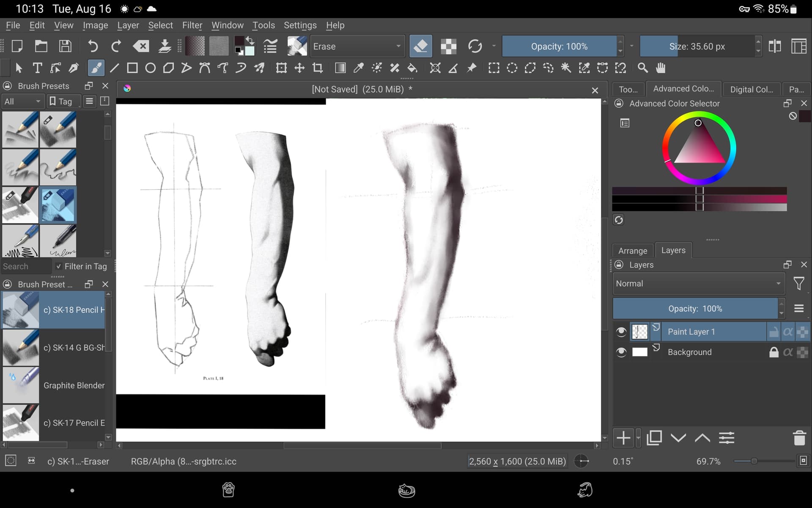Screen dimensions: 812x508
Task: Switch to the Arrange tab
Action: (633, 251)
